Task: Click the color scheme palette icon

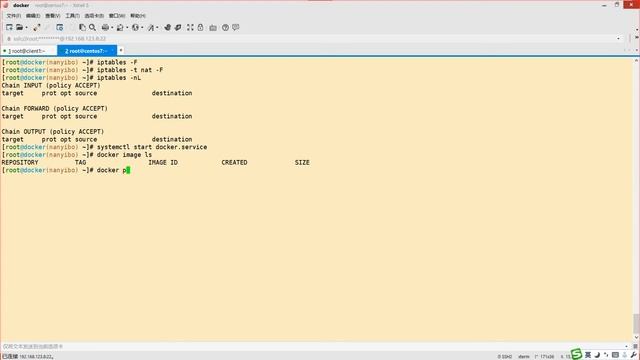Action: click(x=120, y=27)
